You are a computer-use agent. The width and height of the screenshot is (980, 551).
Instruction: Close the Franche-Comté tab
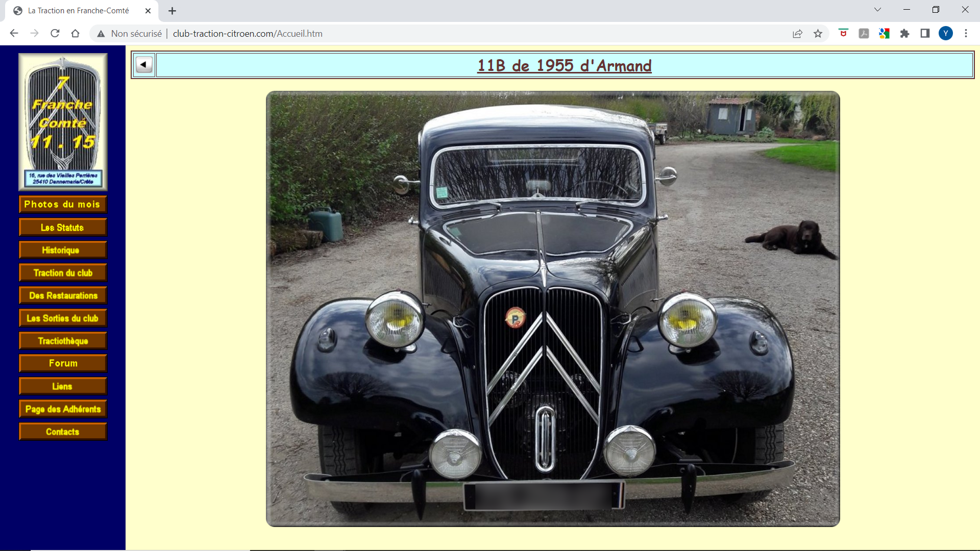(148, 11)
